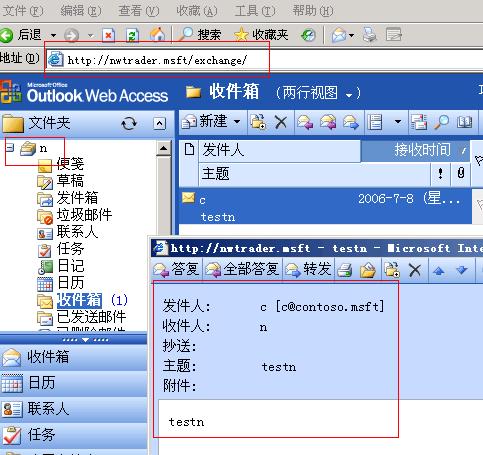Select the 任务 folder in tree
Viewport: 483px width, 455px height.
coord(60,249)
